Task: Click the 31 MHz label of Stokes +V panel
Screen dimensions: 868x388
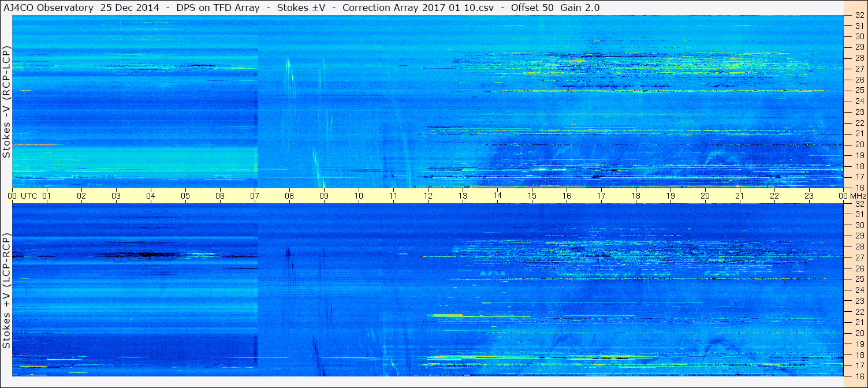Action: (859, 214)
